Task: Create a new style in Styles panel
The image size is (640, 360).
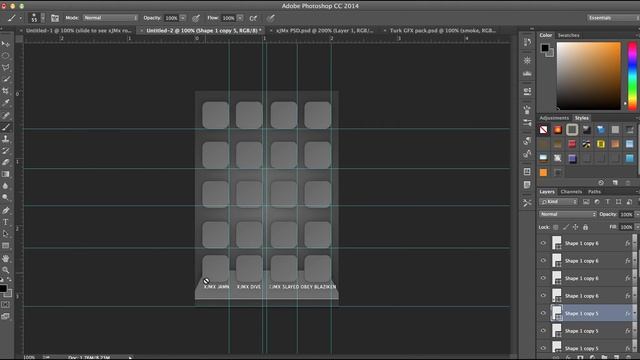Action: pos(615,182)
